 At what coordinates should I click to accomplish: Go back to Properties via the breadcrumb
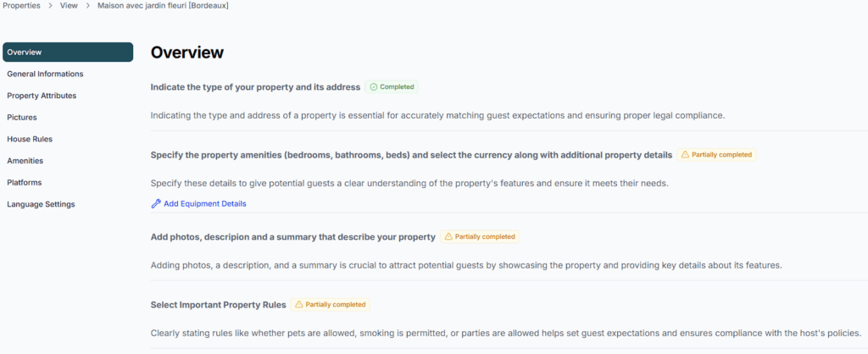[20, 5]
